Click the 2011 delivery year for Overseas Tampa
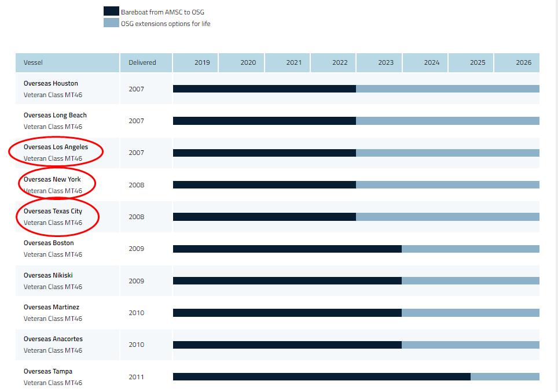 click(x=136, y=377)
